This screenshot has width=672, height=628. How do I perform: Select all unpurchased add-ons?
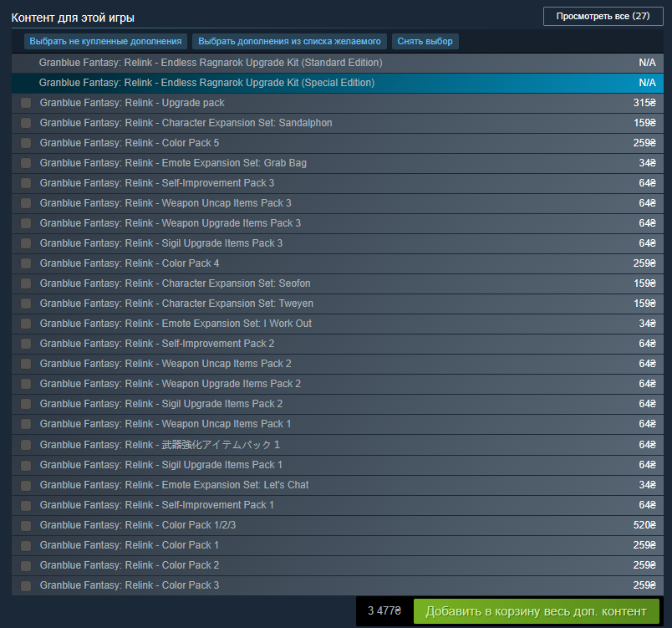(105, 41)
